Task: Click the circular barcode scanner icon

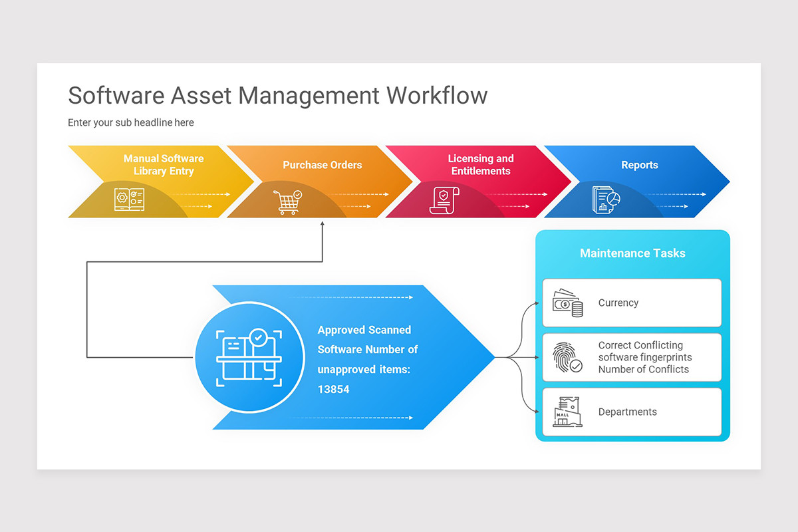Action: (x=249, y=358)
